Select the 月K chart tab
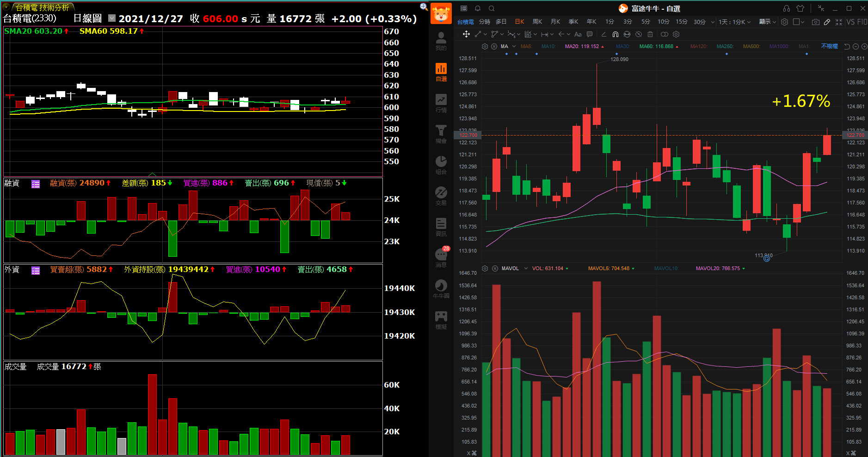 [x=555, y=22]
